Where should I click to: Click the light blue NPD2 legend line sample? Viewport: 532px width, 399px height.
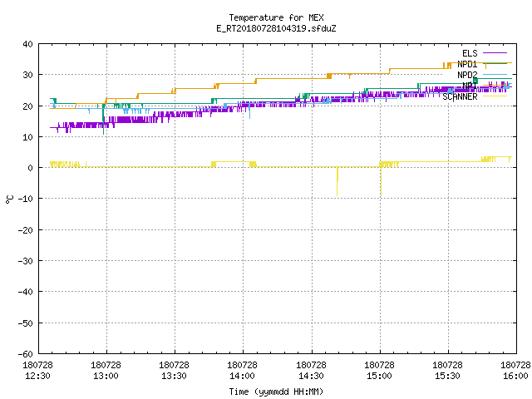[495, 75]
